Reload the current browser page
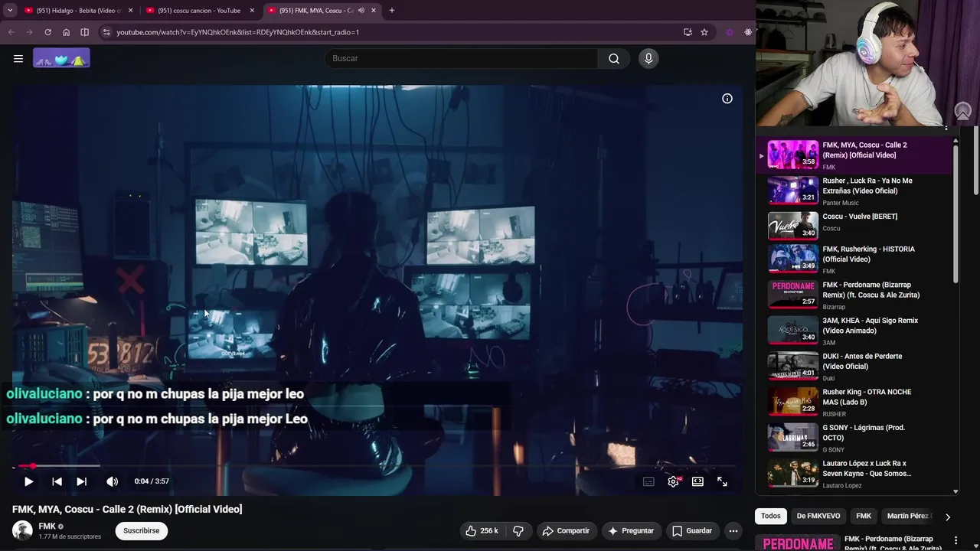This screenshot has height=551, width=980. (x=47, y=32)
